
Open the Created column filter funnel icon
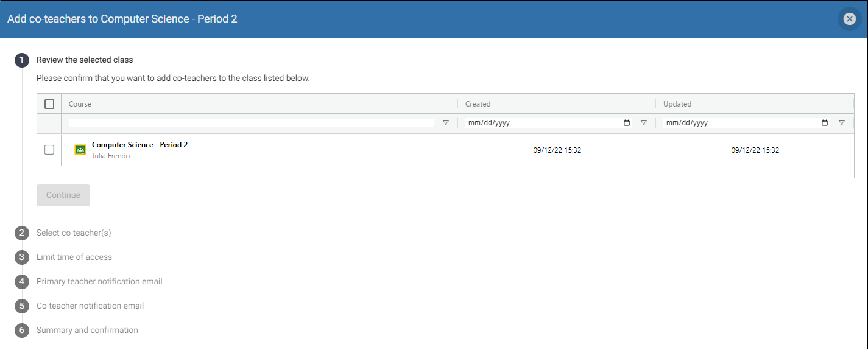click(644, 123)
